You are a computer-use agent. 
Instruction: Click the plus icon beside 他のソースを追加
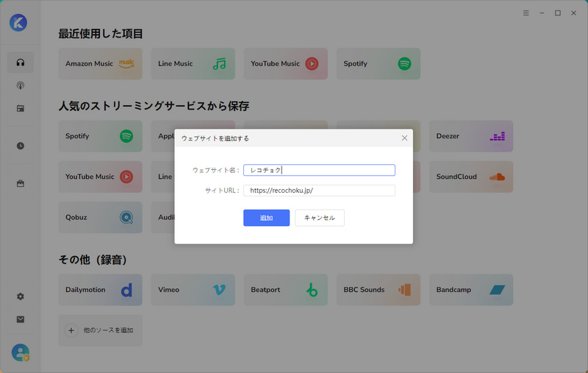pyautogui.click(x=71, y=330)
